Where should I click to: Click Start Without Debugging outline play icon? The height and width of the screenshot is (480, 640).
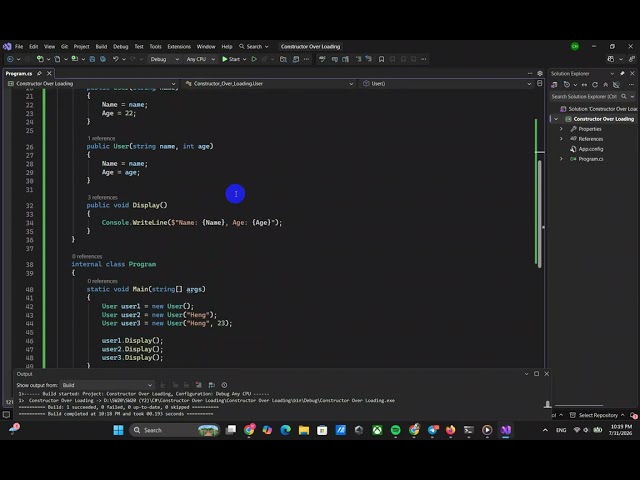(254, 59)
